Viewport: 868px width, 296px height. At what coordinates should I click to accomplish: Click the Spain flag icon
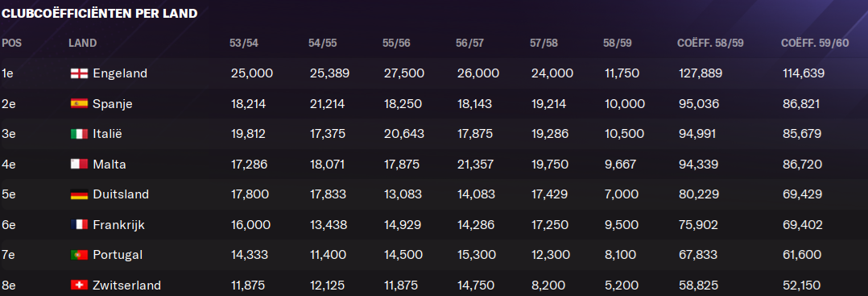(x=79, y=104)
